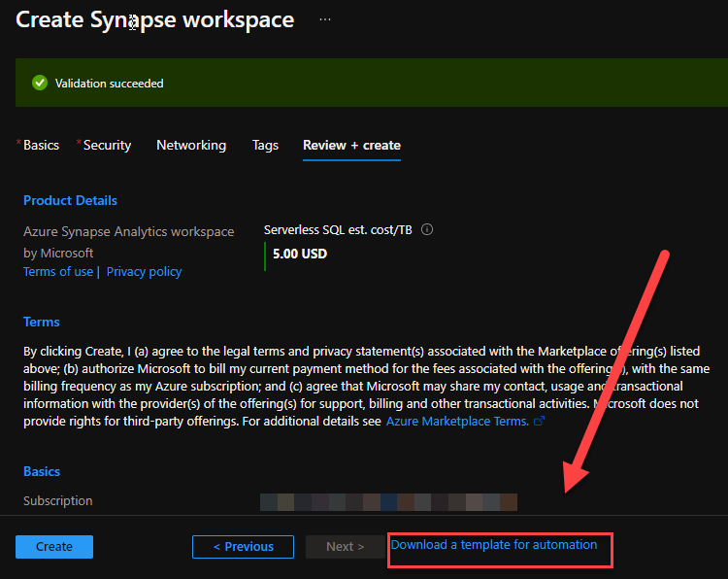Click the Subscription label
This screenshot has width=728, height=579.
58,500
